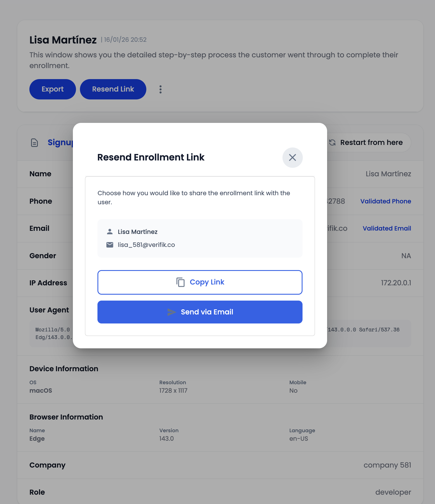Click the Mozilla user agent string box
The height and width of the screenshot is (504, 435).
point(51,333)
